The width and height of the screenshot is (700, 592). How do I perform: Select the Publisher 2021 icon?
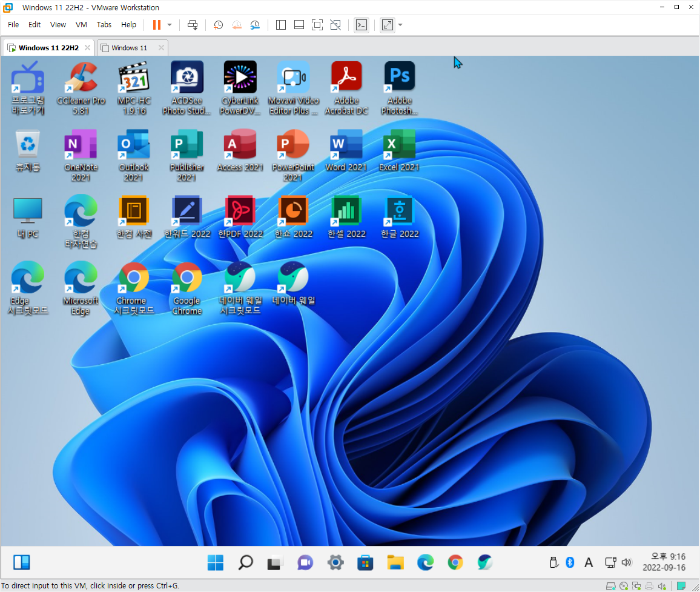pyautogui.click(x=187, y=155)
